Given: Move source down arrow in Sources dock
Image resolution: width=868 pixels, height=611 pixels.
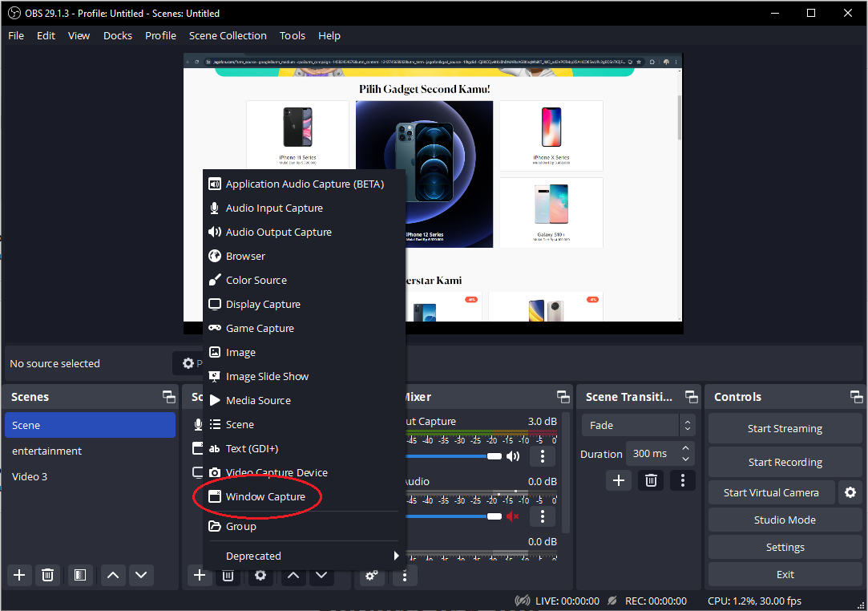Looking at the screenshot, I should point(321,575).
